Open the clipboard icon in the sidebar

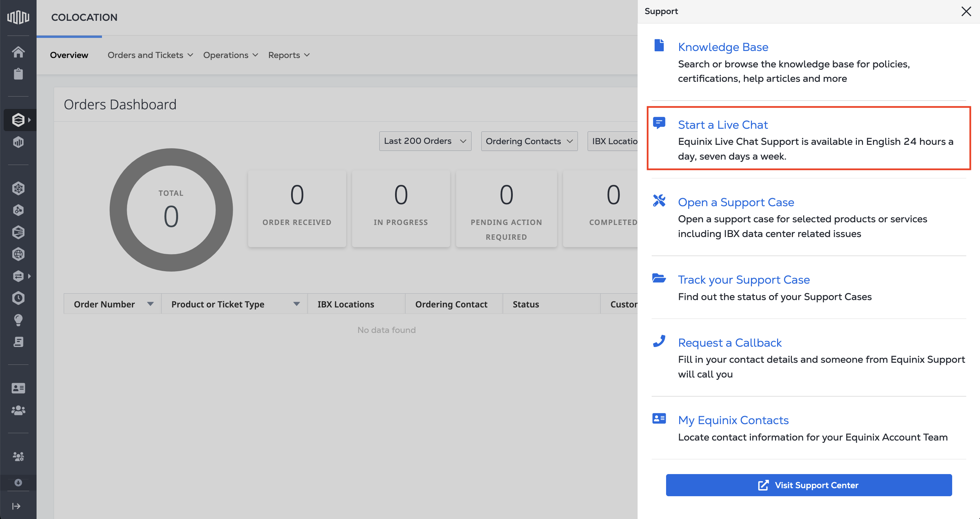18,74
